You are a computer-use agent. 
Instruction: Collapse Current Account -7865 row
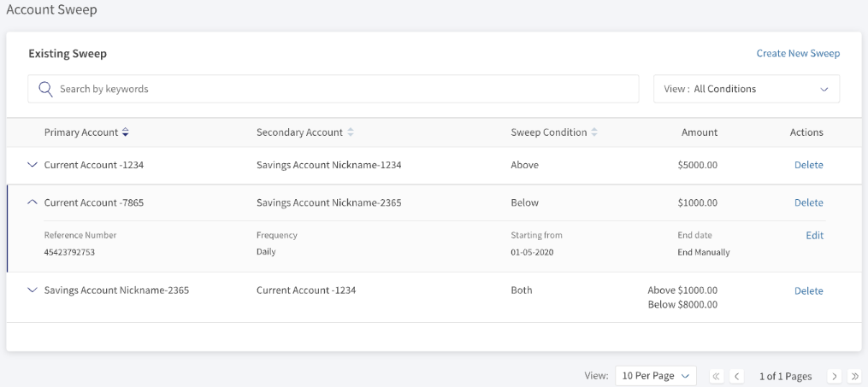[32, 202]
